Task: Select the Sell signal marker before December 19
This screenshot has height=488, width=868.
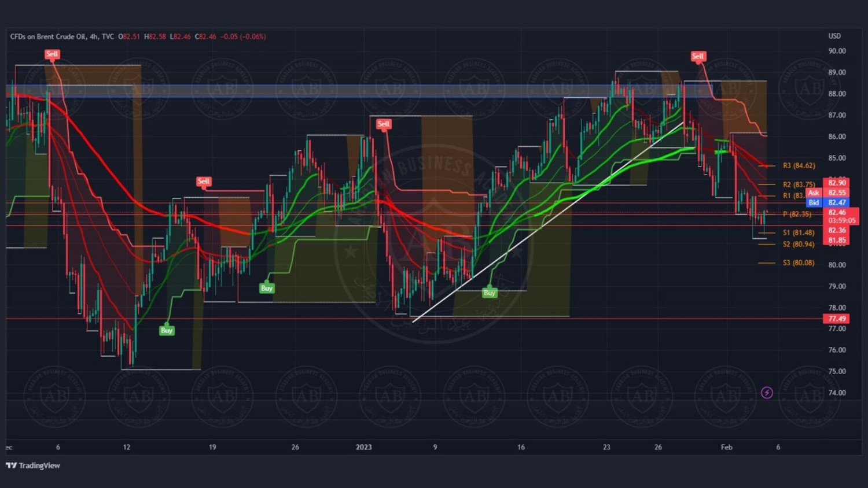Action: point(204,182)
